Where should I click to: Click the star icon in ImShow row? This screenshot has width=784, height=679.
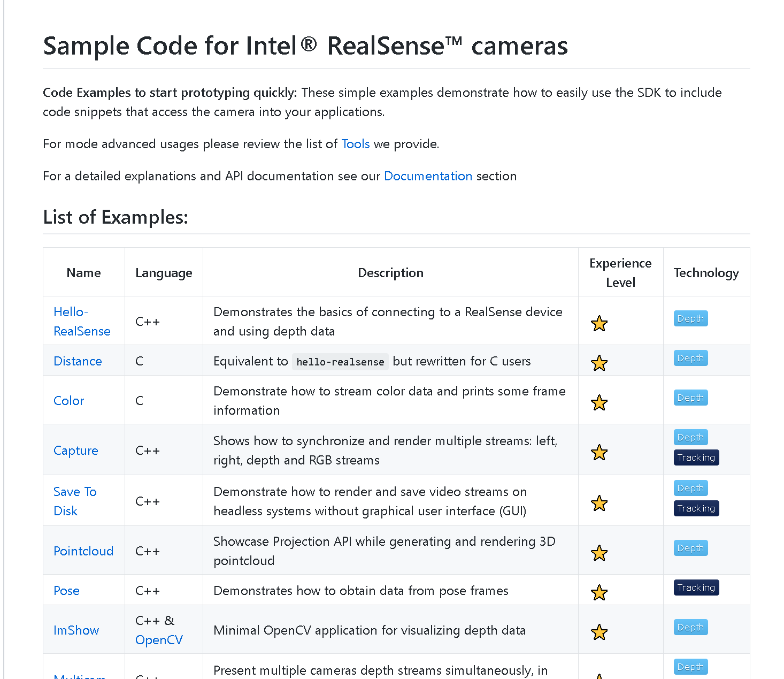[x=599, y=632]
